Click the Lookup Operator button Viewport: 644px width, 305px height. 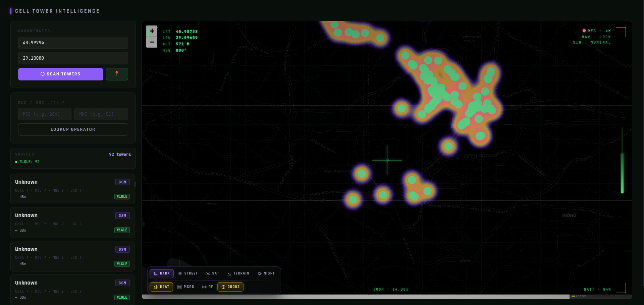73,129
